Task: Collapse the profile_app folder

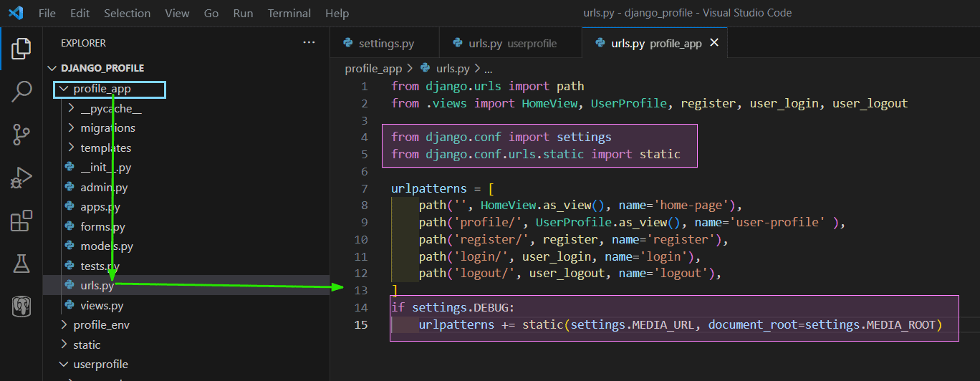Action: pos(64,89)
